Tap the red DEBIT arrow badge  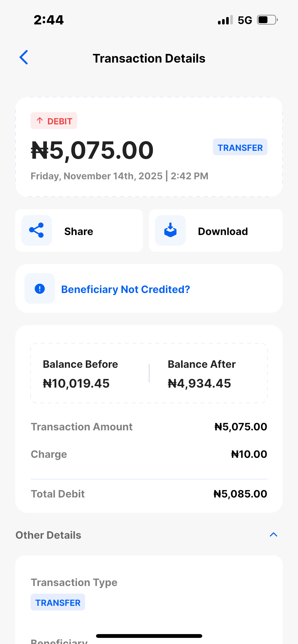[x=54, y=121]
